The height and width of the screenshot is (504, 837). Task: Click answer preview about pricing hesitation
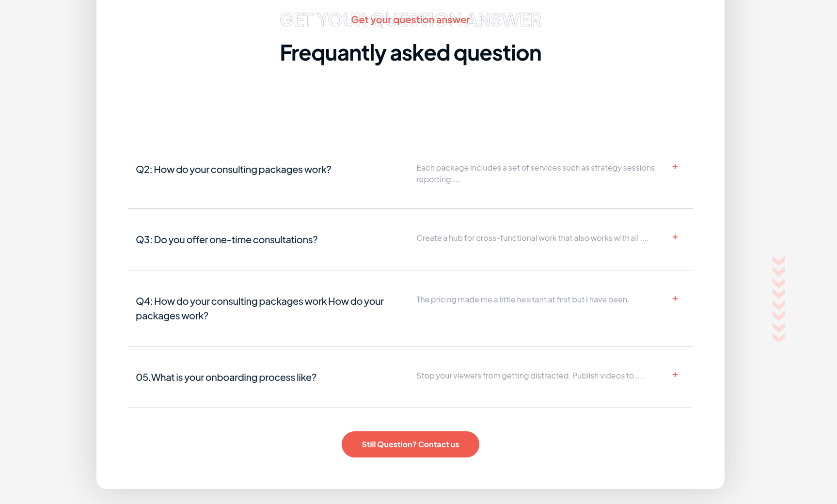pos(522,299)
